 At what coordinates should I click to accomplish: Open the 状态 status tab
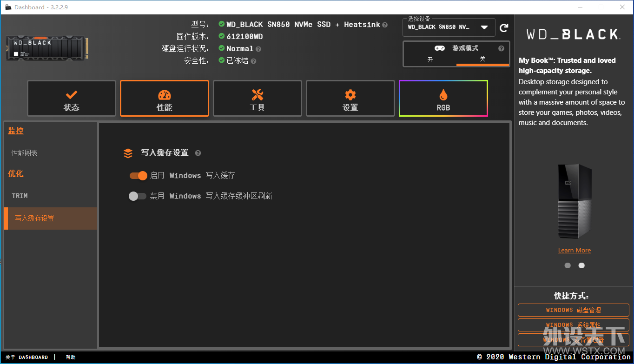72,99
